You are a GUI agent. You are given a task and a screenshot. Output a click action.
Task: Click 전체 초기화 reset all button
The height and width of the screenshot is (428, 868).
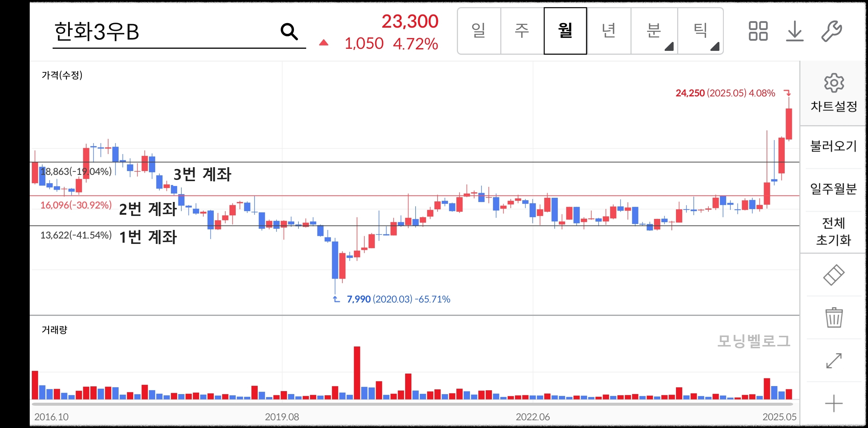click(x=833, y=232)
